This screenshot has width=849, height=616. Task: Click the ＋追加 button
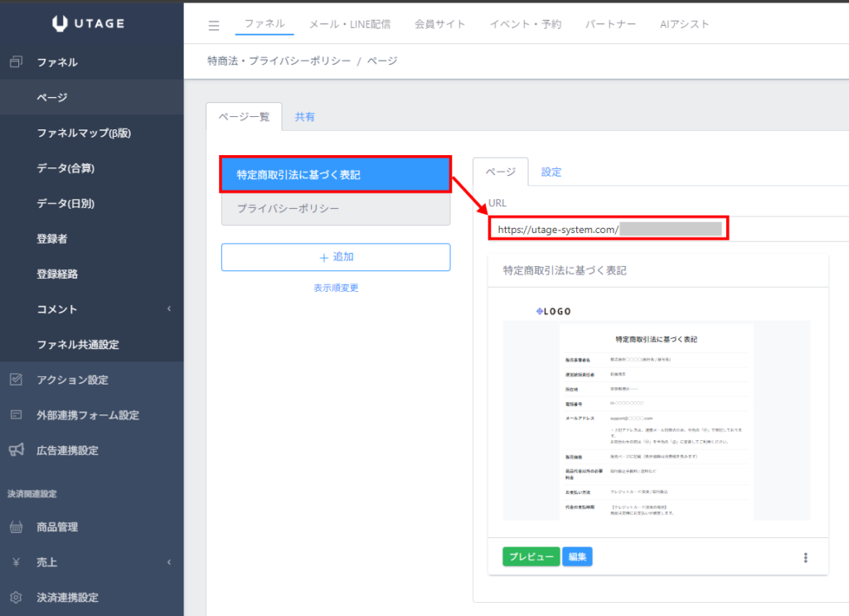tap(335, 257)
